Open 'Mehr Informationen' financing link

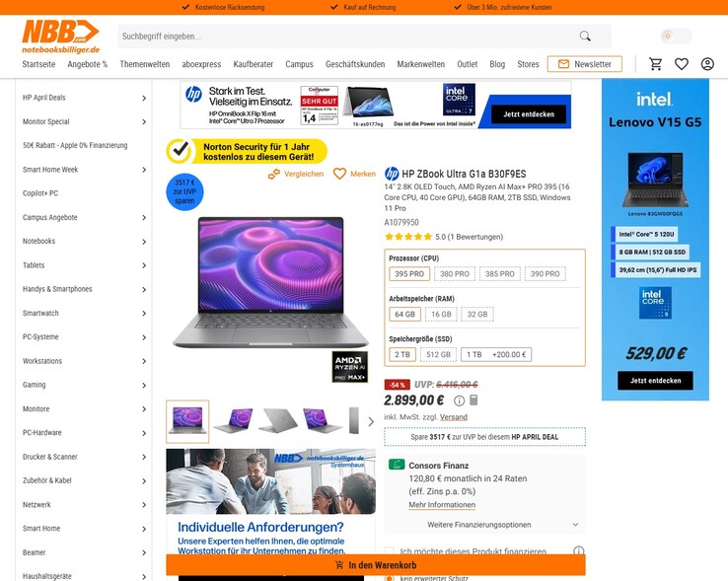(x=442, y=505)
